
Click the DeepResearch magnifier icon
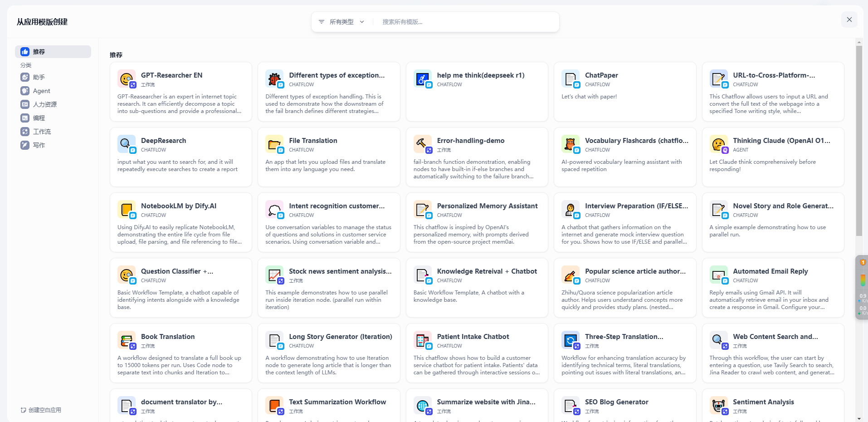click(127, 144)
